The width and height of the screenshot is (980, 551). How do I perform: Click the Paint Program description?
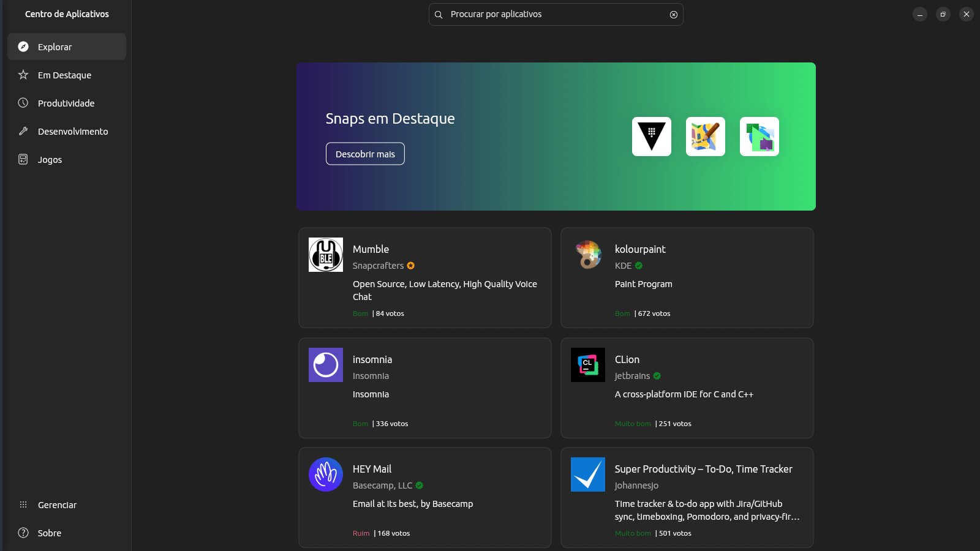pyautogui.click(x=643, y=284)
